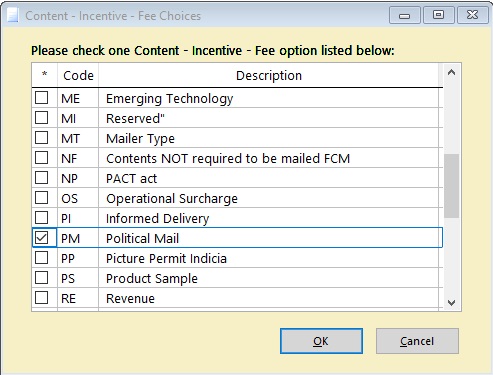Select the 'Revenue' description cell
The width and height of the screenshot is (493, 375).
click(x=268, y=298)
